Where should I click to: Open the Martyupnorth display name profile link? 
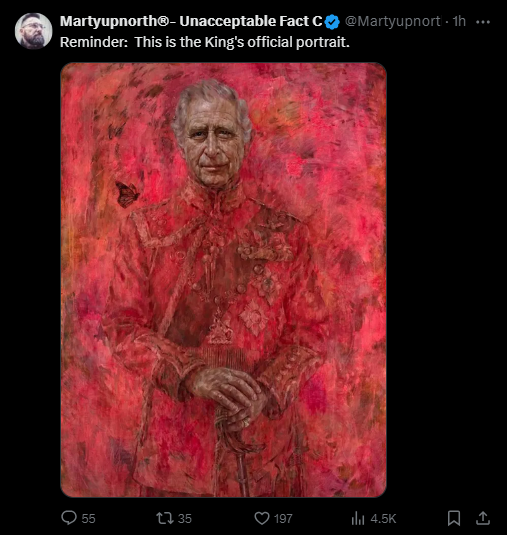(x=191, y=21)
